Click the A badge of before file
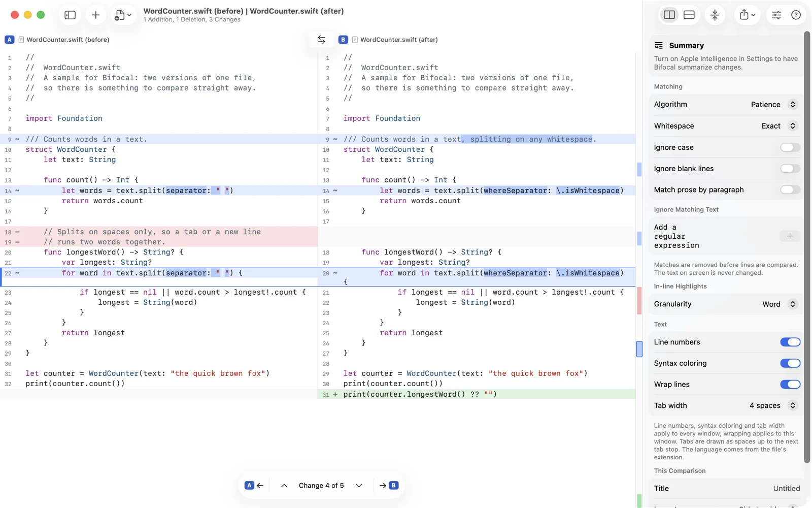This screenshot has height=508, width=812. tap(10, 40)
